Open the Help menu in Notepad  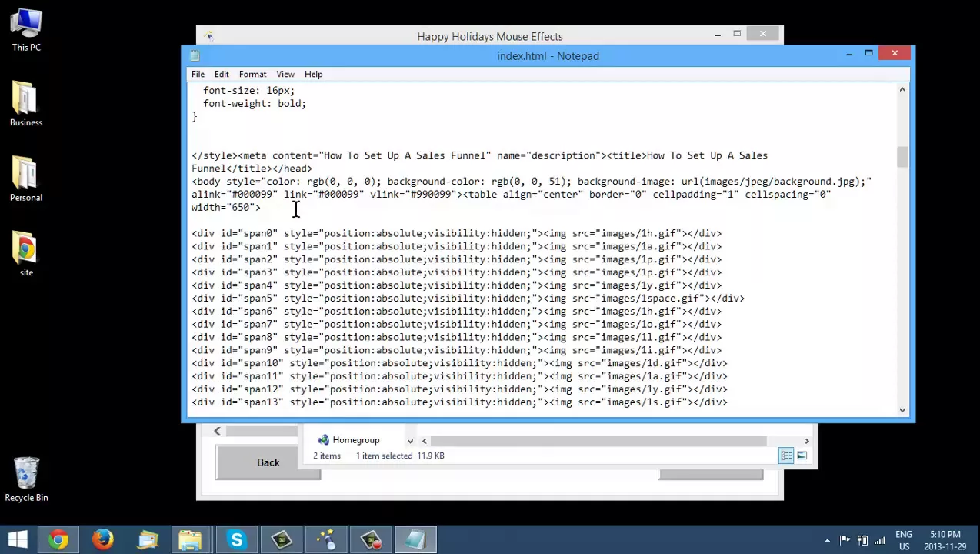tap(313, 74)
